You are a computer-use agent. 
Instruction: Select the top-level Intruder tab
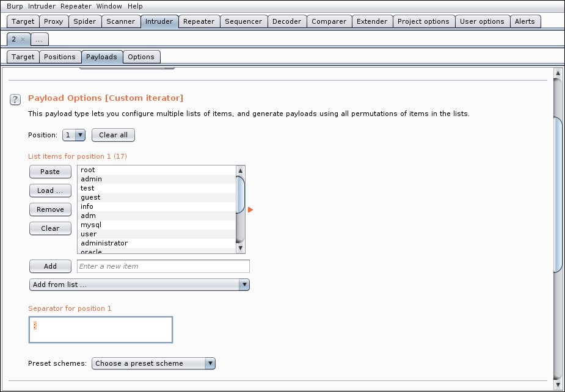pos(159,21)
